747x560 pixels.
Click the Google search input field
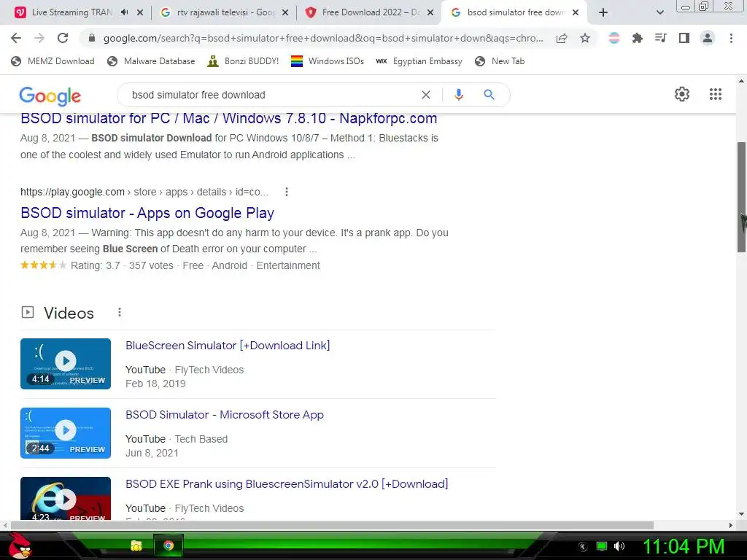tap(271, 95)
